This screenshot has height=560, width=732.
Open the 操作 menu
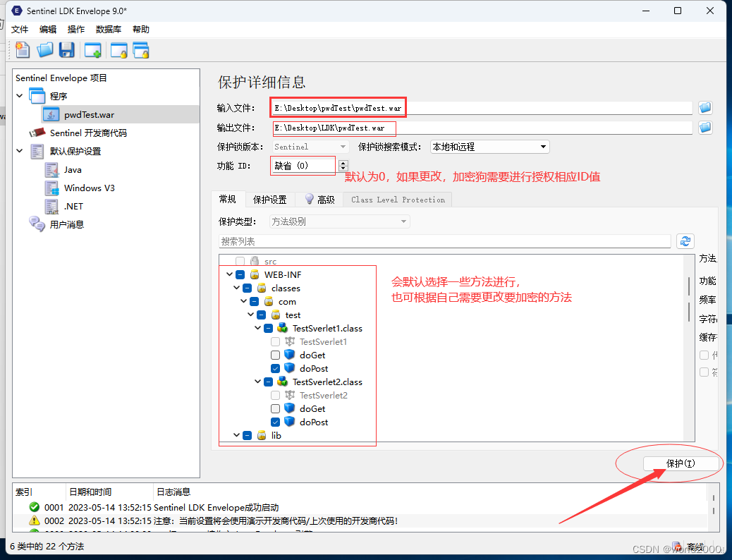tap(75, 30)
